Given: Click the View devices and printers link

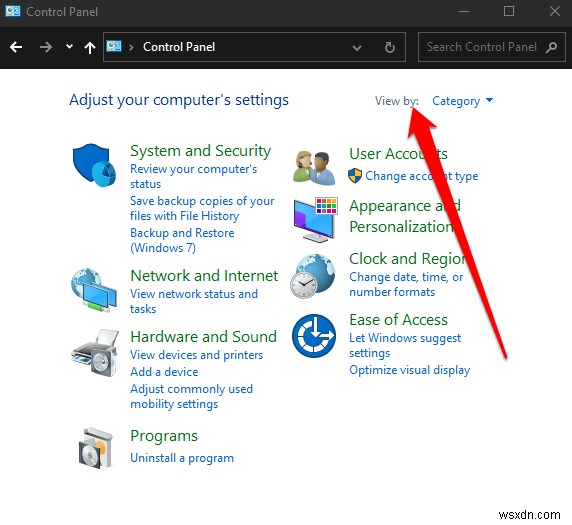Looking at the screenshot, I should tap(197, 355).
